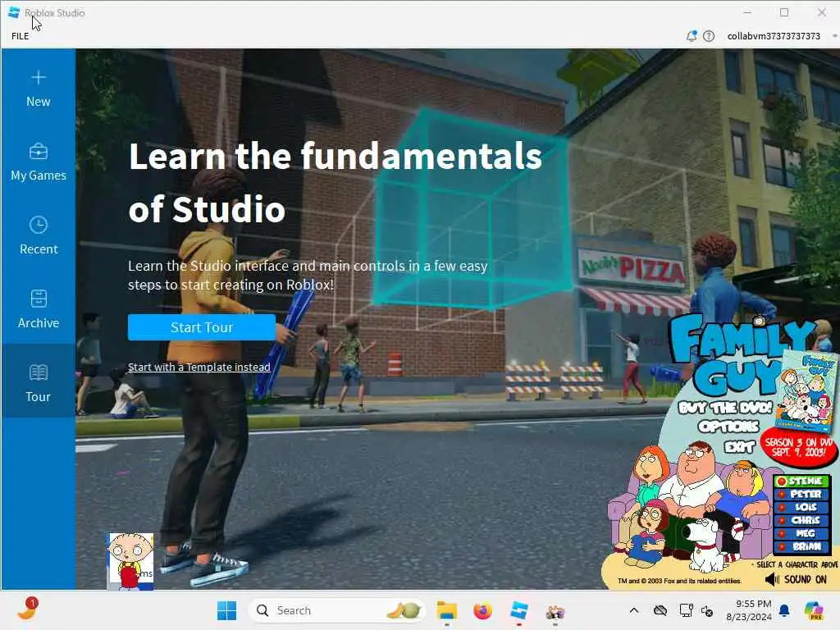Click the muted volume tray icon
The image size is (840, 630).
click(707, 611)
